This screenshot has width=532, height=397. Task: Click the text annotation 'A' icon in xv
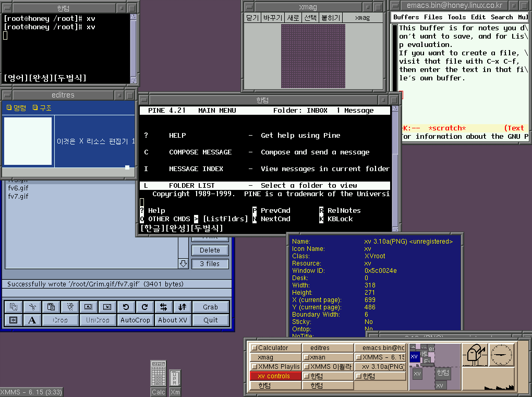(32, 320)
